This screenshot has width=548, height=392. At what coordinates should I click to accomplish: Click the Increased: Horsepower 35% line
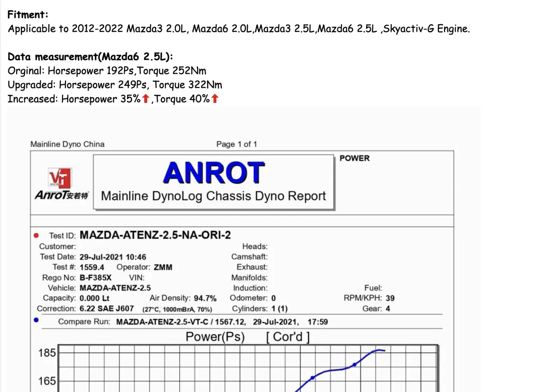113,99
